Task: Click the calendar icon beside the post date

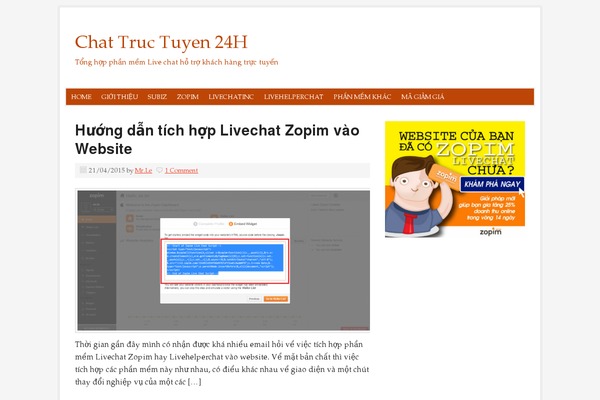Action: tap(83, 170)
